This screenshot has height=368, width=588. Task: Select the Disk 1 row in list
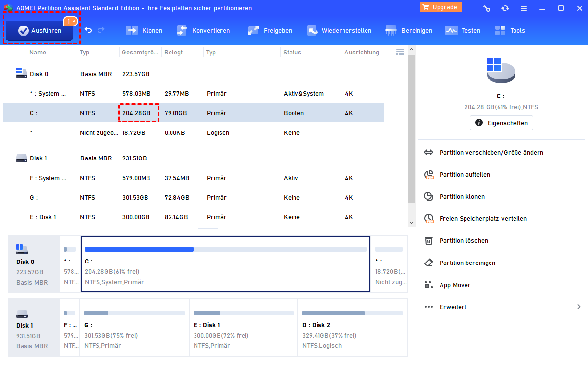[x=194, y=158]
